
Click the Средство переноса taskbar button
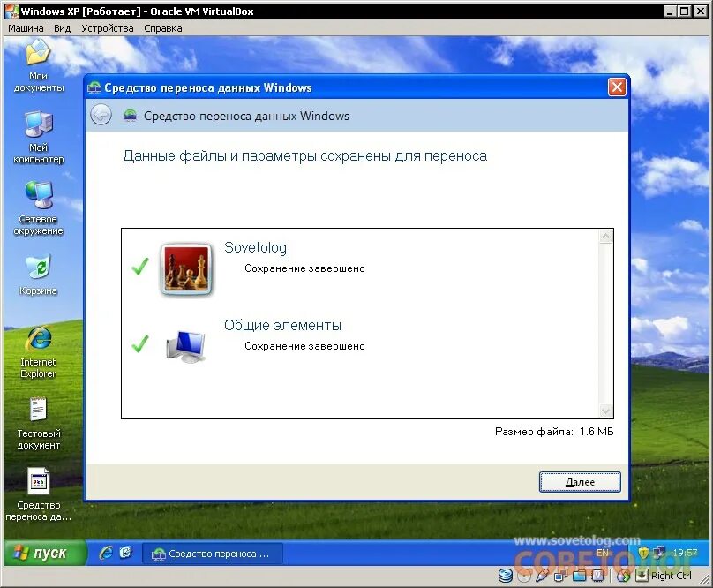[213, 554]
